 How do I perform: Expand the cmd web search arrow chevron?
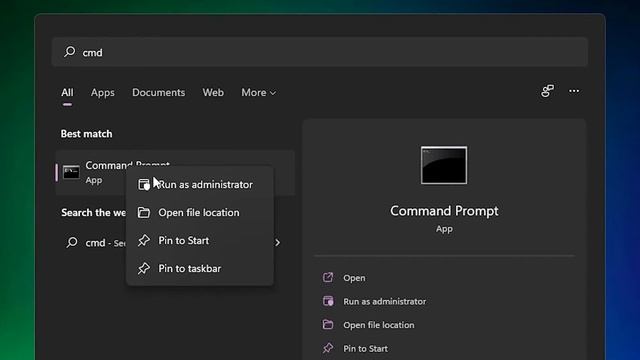point(278,242)
